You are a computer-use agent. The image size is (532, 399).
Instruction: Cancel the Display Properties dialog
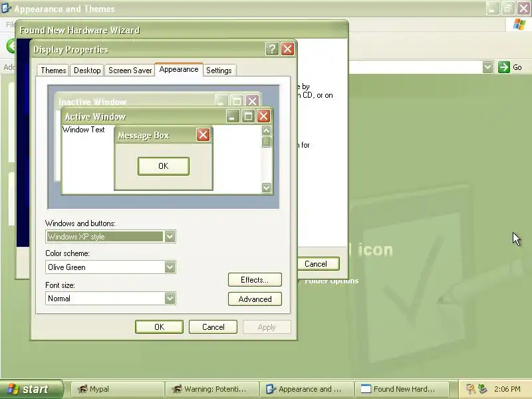pyautogui.click(x=213, y=327)
